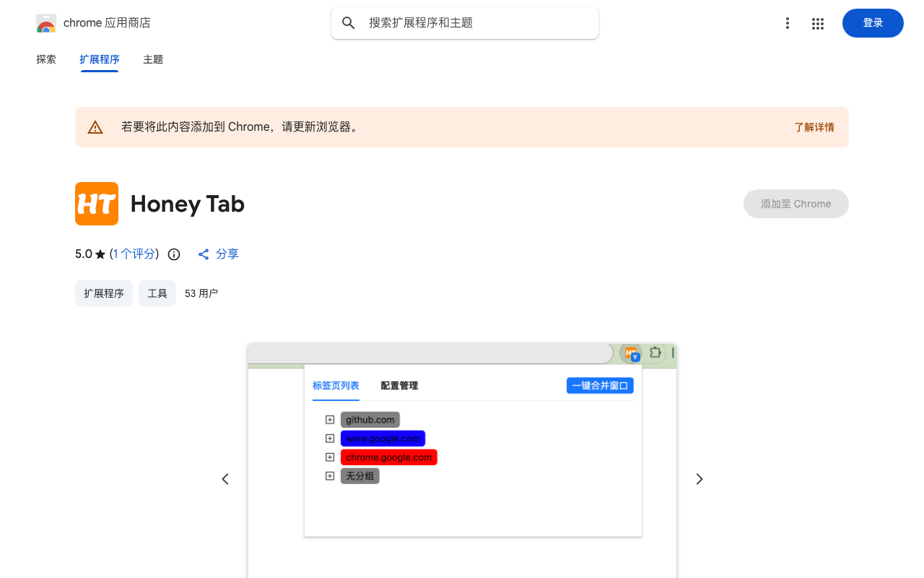Show next screenshot with right arrow
Image resolution: width=924 pixels, height=578 pixels.
point(699,479)
